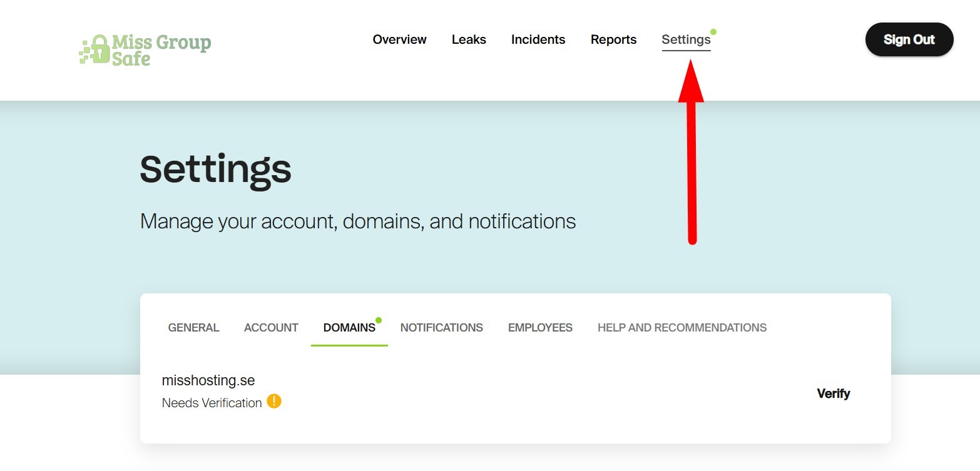Open the Account tab

[x=271, y=328]
